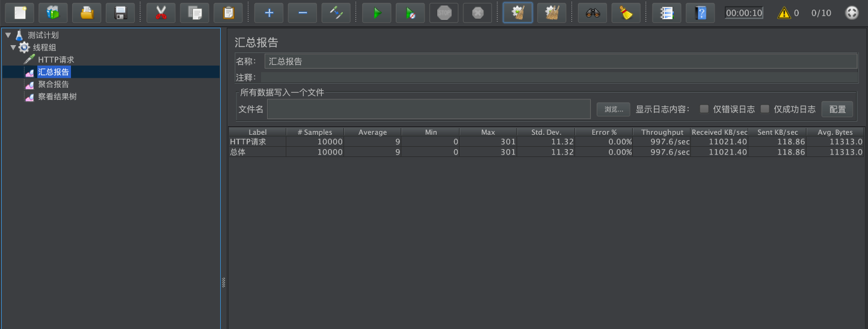Reset search with the brush icon
This screenshot has height=329, width=868.
click(x=626, y=13)
